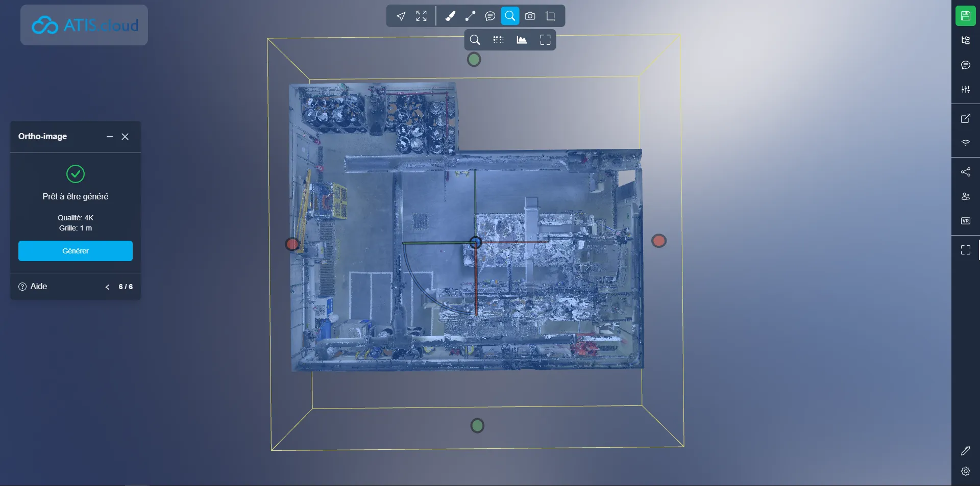Open the annotation comment tool in top toolbar
This screenshot has height=486, width=980.
coord(490,16)
